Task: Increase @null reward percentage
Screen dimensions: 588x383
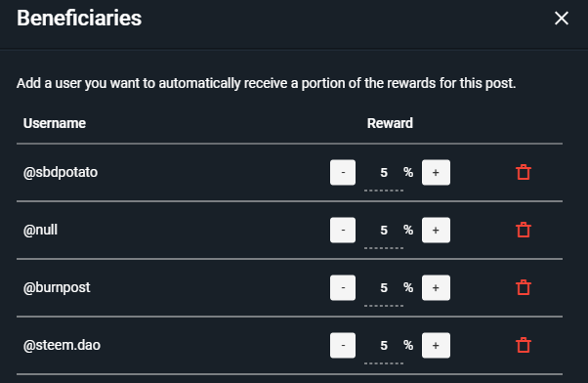Action: 436,230
